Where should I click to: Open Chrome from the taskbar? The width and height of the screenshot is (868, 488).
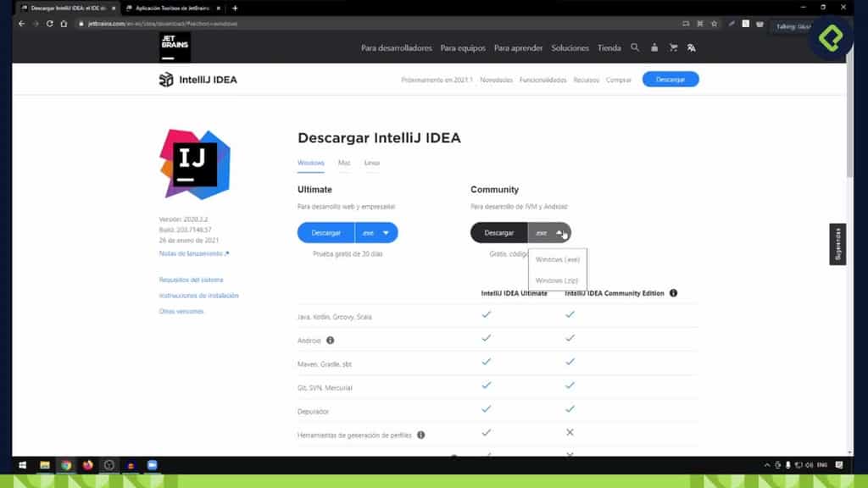[66, 465]
